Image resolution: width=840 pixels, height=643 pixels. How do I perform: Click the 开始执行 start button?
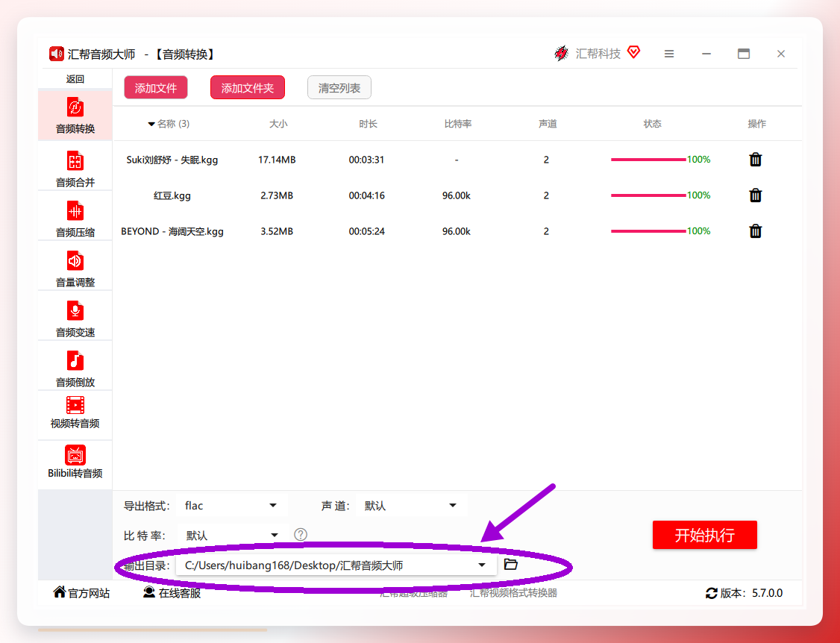tap(704, 535)
